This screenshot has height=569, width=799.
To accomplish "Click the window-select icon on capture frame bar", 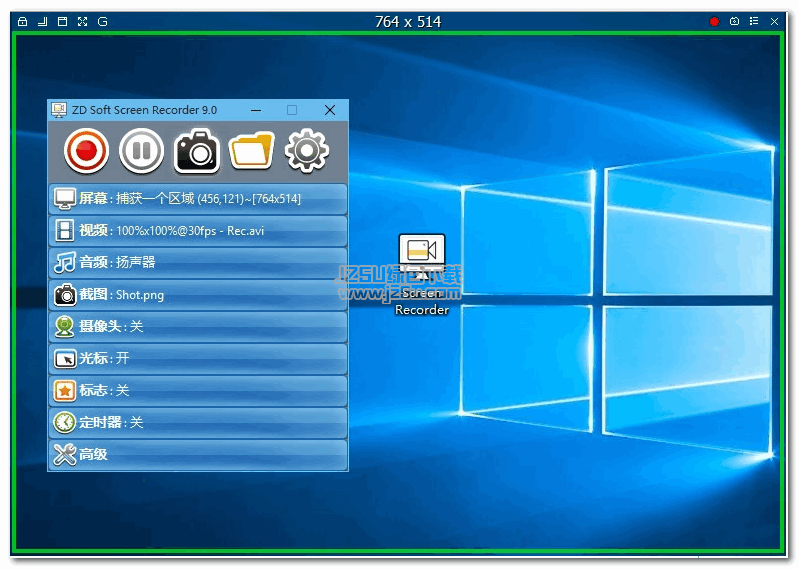I will coord(63,21).
